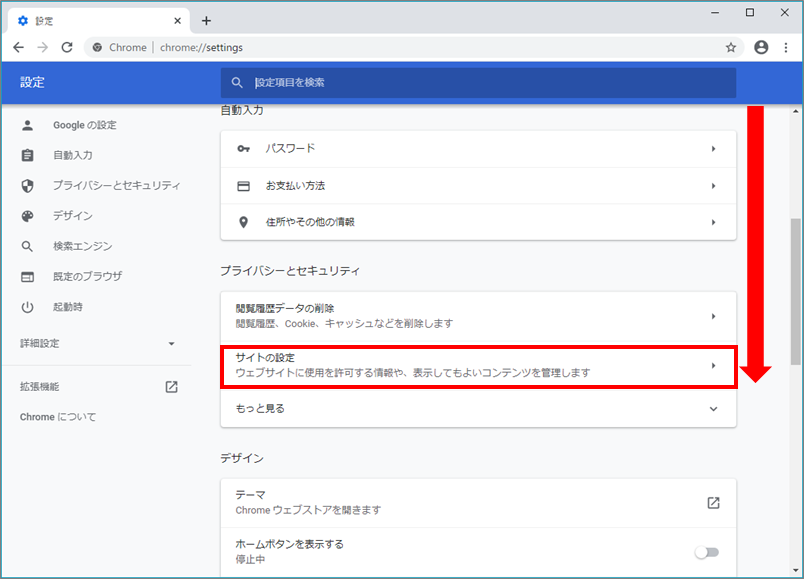Open サイトの設定

tap(478, 365)
